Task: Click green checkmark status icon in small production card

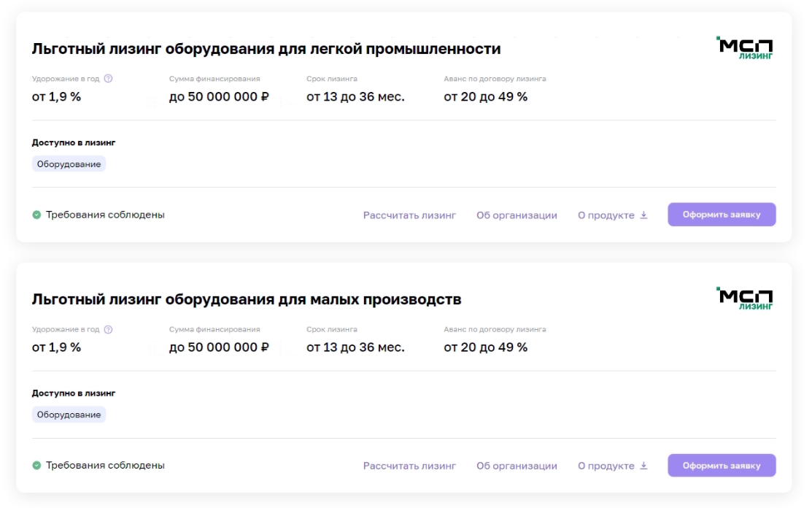Action: coord(36,466)
